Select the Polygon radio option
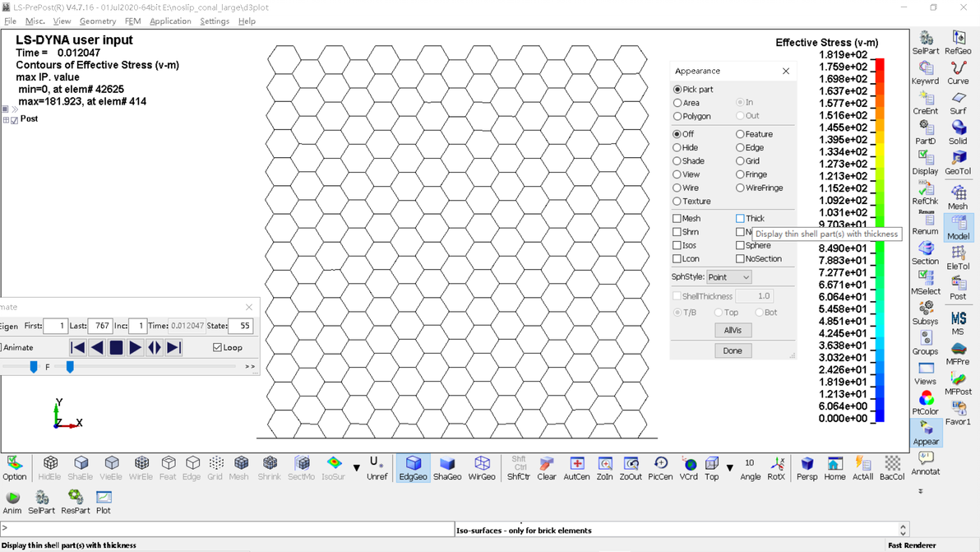This screenshot has height=552, width=980. coord(677,116)
